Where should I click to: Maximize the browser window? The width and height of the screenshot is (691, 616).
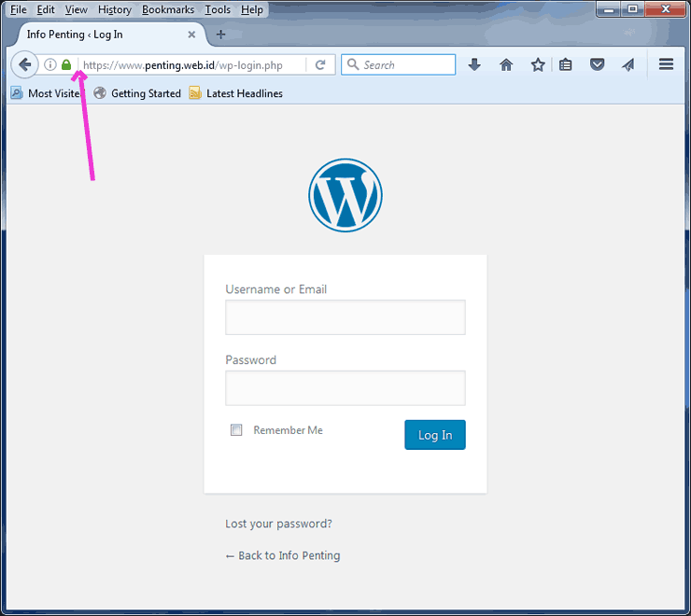pos(633,9)
